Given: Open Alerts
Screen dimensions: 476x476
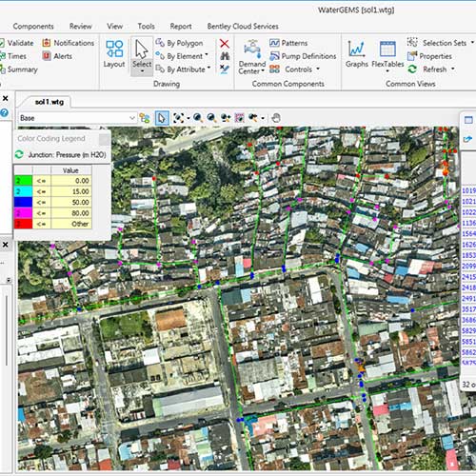Looking at the screenshot, I should click(x=57, y=56).
